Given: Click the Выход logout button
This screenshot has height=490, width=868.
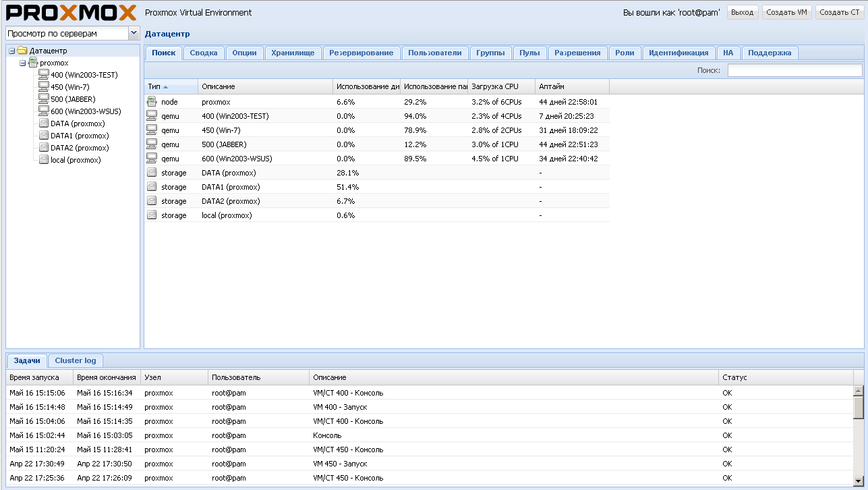Looking at the screenshot, I should pyautogui.click(x=743, y=12).
